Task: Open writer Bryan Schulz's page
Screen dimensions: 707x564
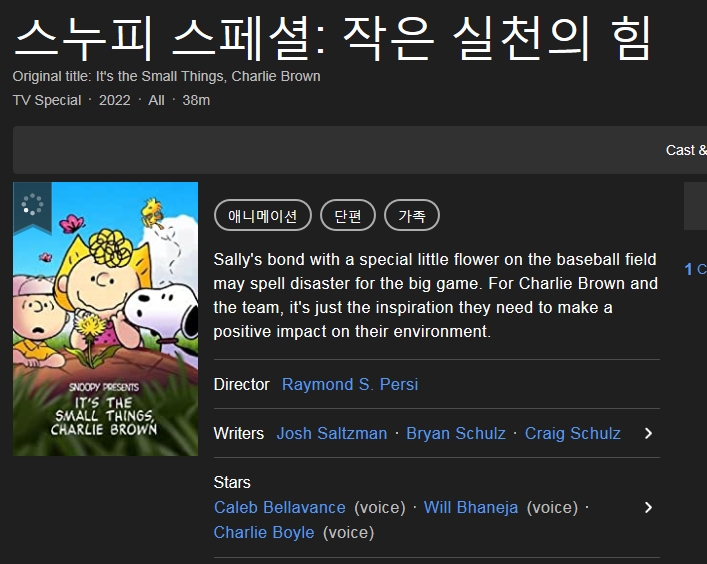Action: pos(454,433)
